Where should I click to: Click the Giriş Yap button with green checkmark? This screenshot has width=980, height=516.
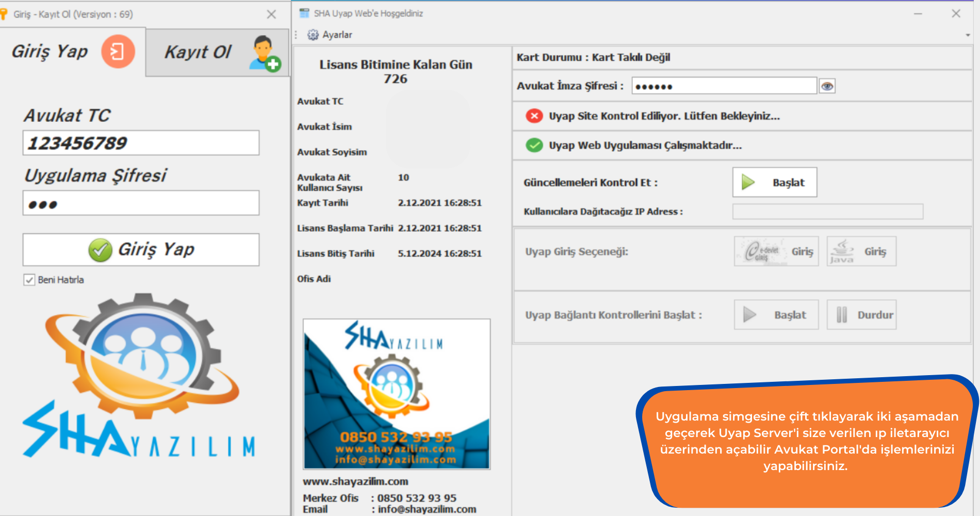141,250
